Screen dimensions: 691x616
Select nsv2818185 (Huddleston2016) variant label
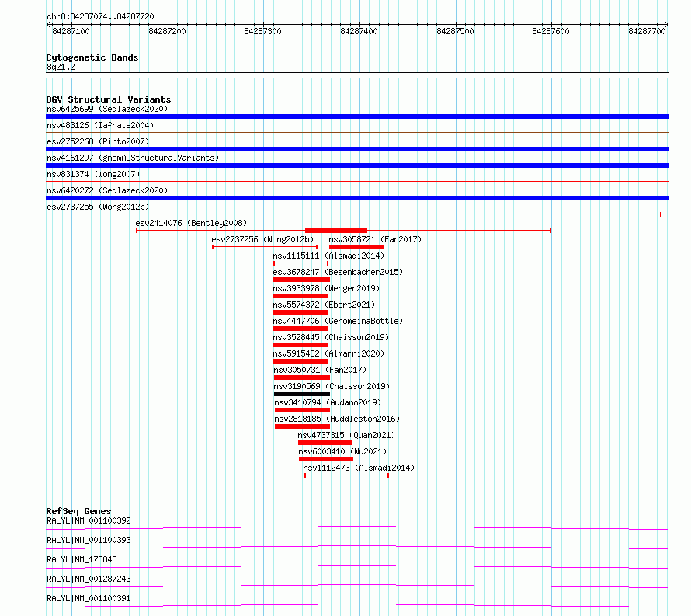pos(337,419)
